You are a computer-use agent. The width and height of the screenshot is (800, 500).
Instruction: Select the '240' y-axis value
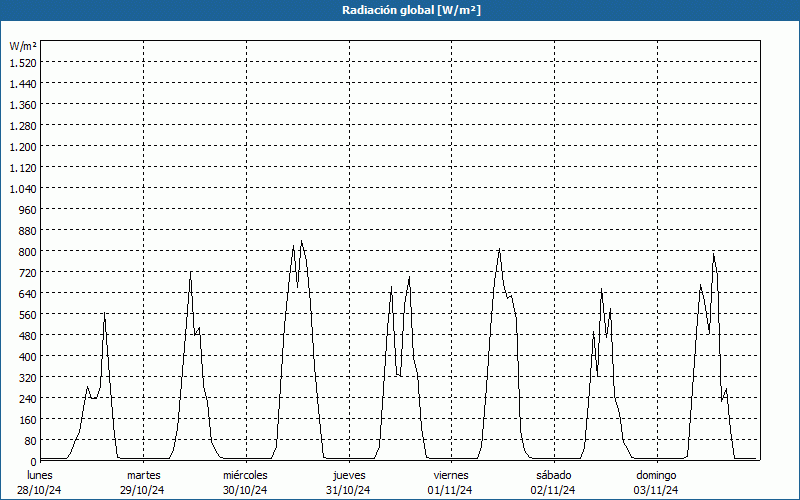[28, 398]
